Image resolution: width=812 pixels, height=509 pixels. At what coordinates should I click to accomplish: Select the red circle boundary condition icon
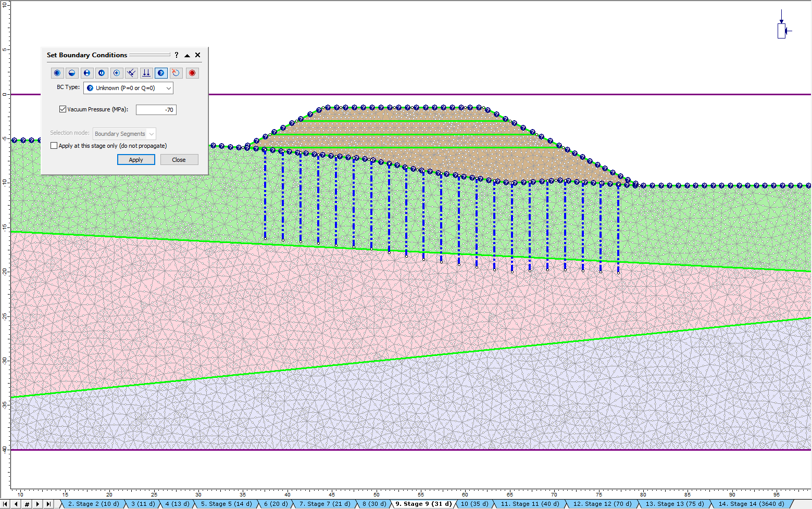click(x=192, y=73)
